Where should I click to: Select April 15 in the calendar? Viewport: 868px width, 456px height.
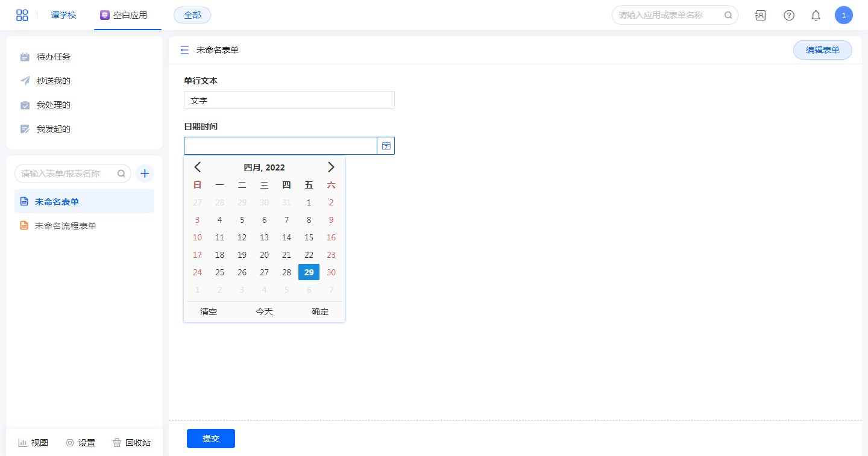coord(309,237)
